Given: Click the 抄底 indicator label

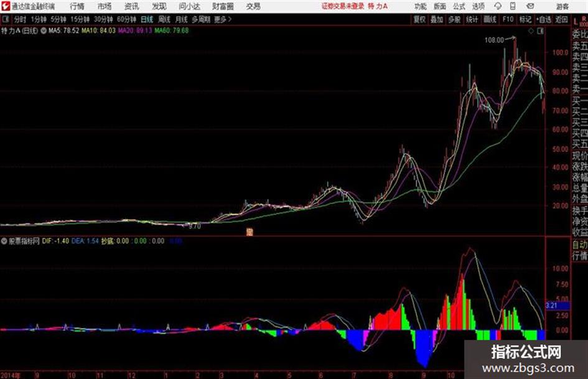Looking at the screenshot, I should click(x=108, y=241).
